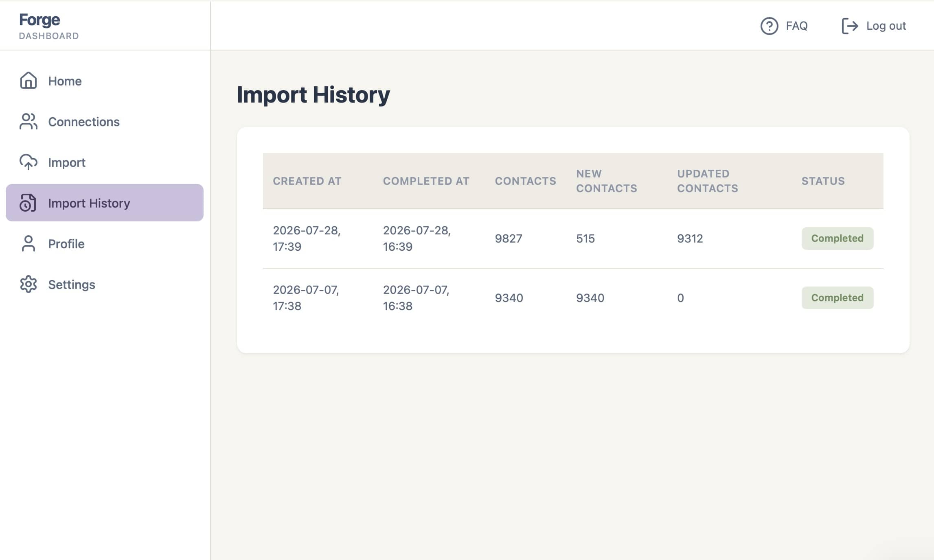Open the Import menu item
Screen dimensions: 934x560
[105, 162]
